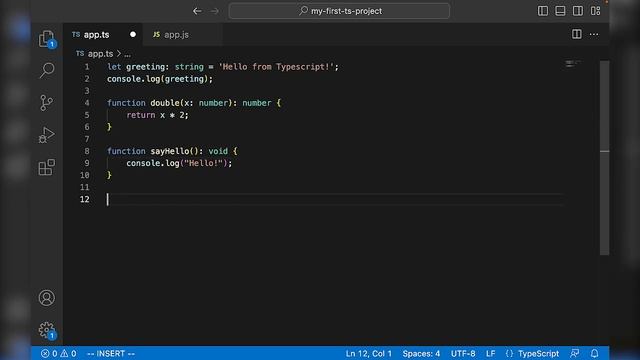Viewport: 640px width, 360px height.
Task: Change end of line sequence LF
Action: pos(491,353)
